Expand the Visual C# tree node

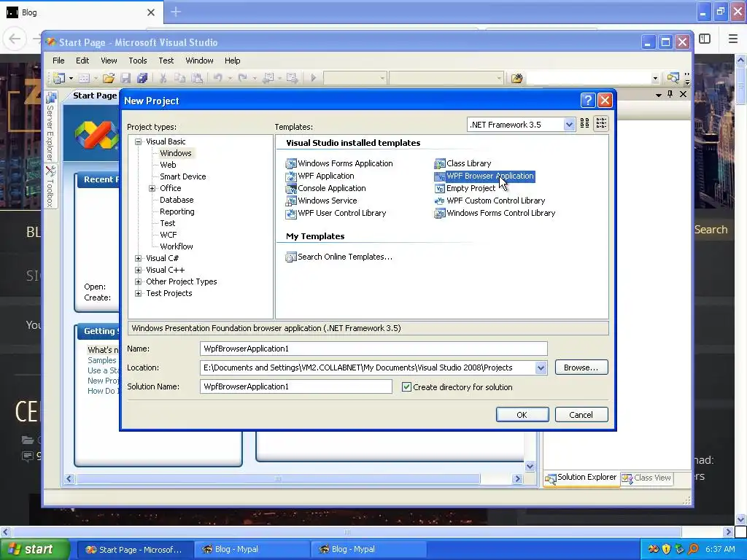[138, 258]
